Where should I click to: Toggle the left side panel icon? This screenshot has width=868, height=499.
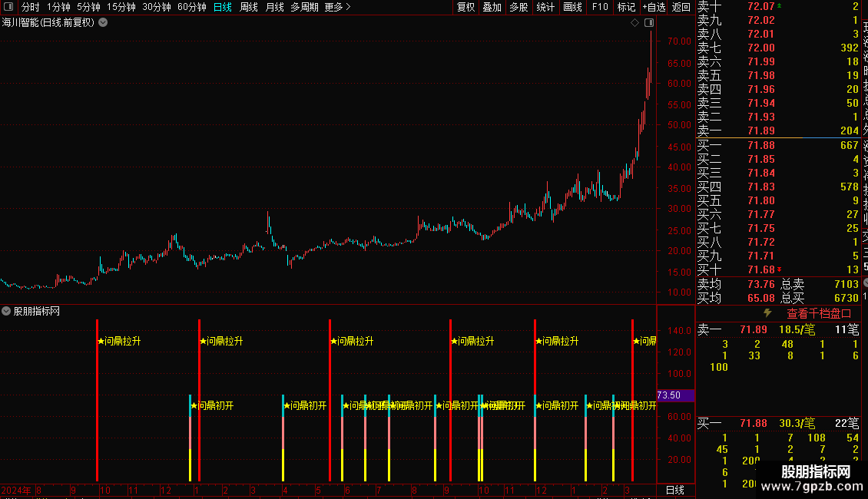(8, 7)
